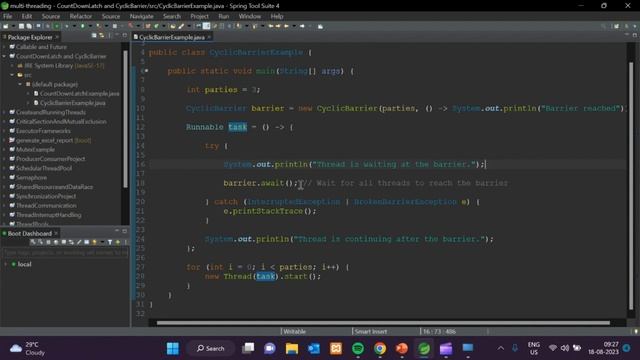The image size is (640, 360).
Task: Click Collapse All in Package Explorer
Action: click(x=94, y=36)
